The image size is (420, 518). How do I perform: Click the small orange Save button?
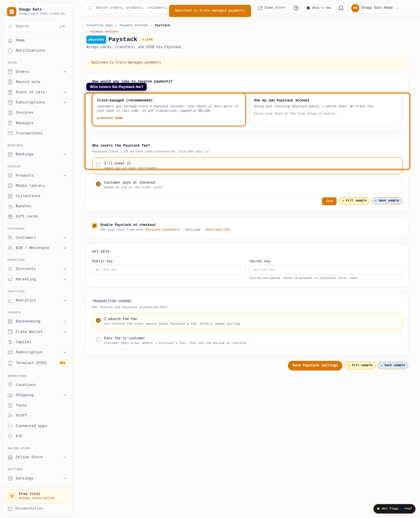click(329, 201)
